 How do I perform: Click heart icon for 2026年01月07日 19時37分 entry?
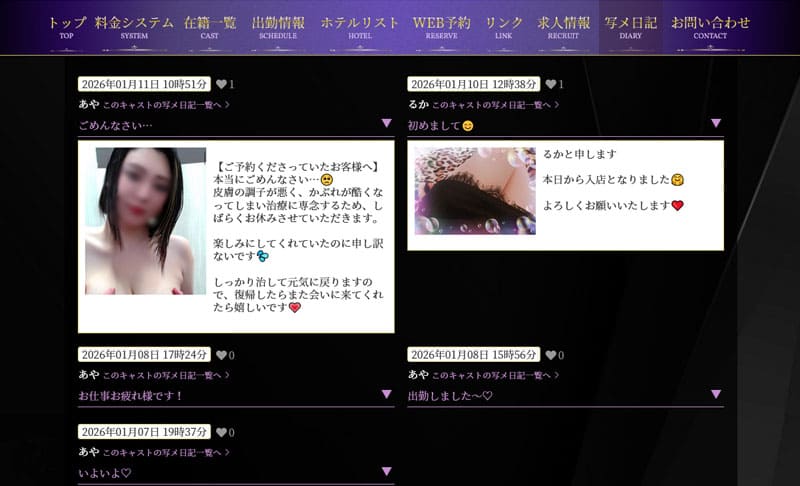click(x=221, y=432)
